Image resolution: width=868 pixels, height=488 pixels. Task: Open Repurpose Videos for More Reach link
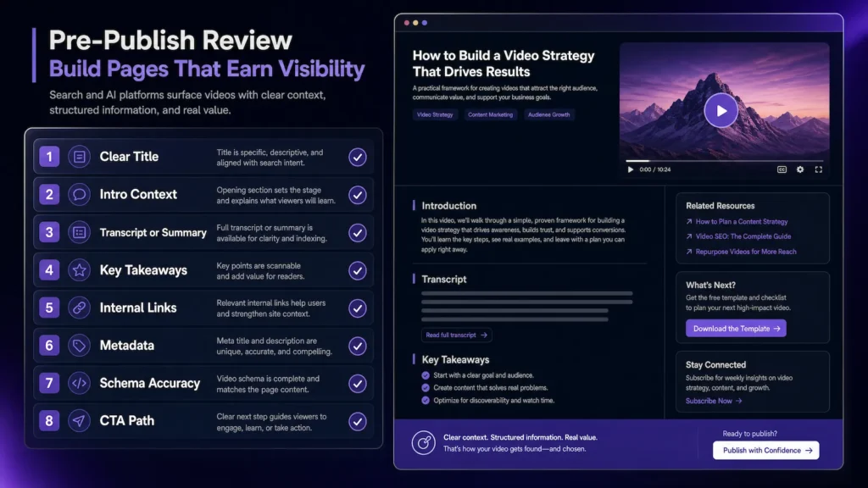(746, 252)
